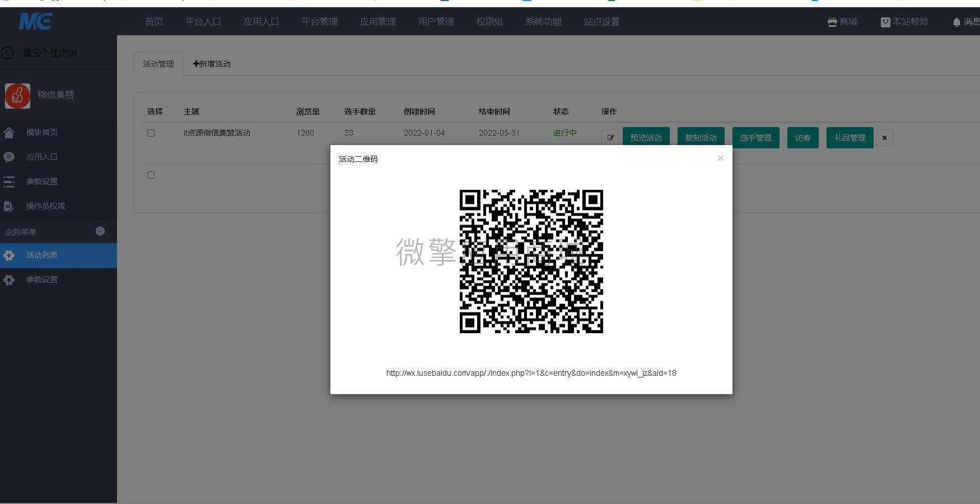Tick the select-all checkbox below the row
The image size is (980, 504).
(151, 175)
